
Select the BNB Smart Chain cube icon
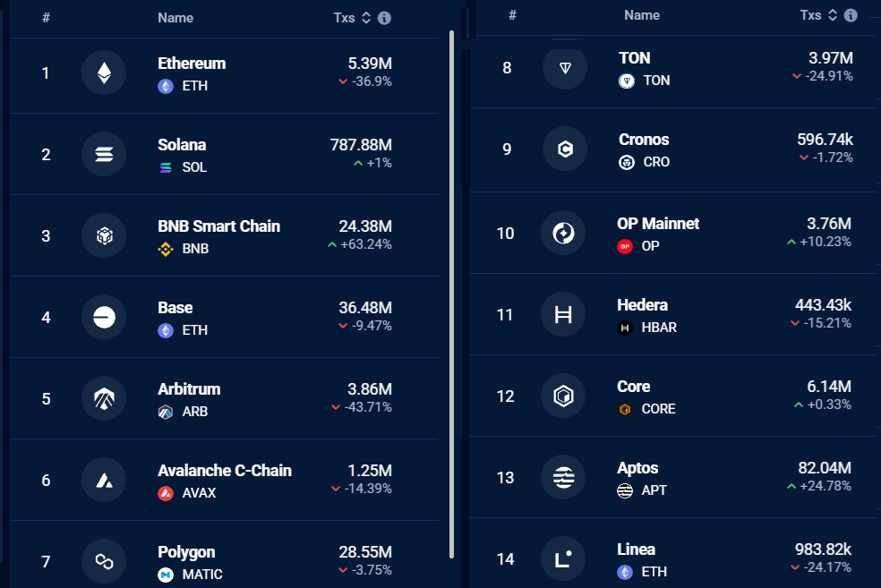[x=104, y=236]
